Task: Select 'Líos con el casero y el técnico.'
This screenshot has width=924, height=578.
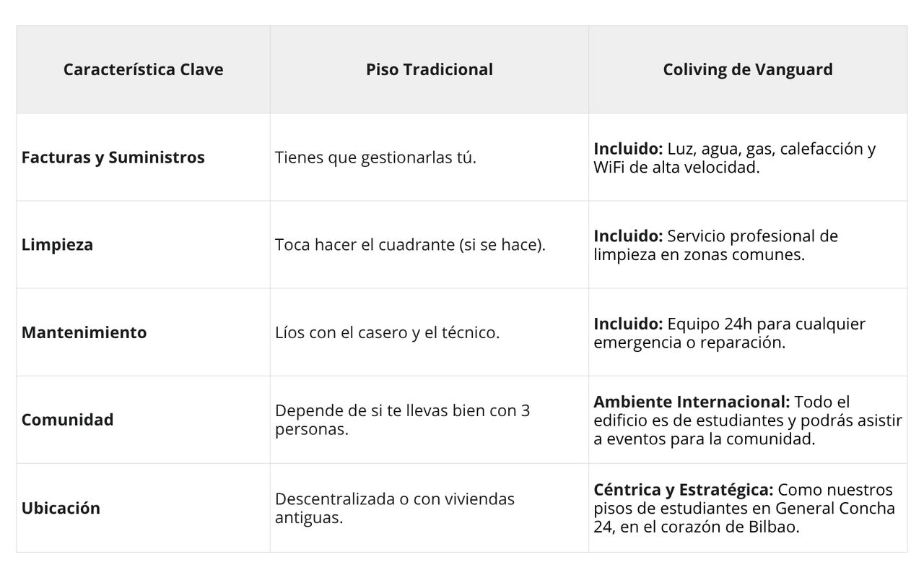Action: pos(387,333)
